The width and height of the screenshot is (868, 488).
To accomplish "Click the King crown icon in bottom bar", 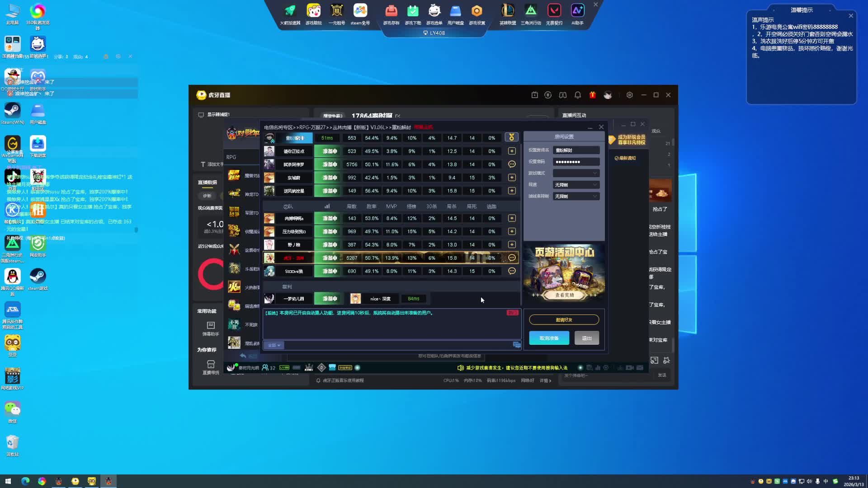I will click(309, 368).
